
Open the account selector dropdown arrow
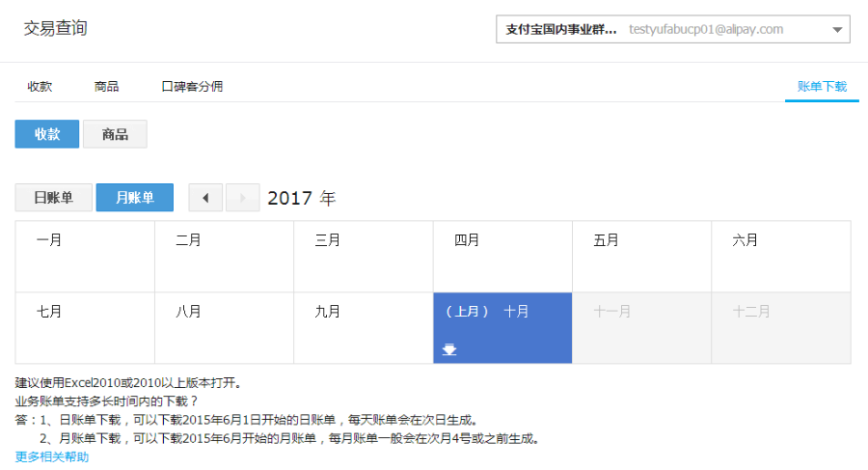click(837, 29)
